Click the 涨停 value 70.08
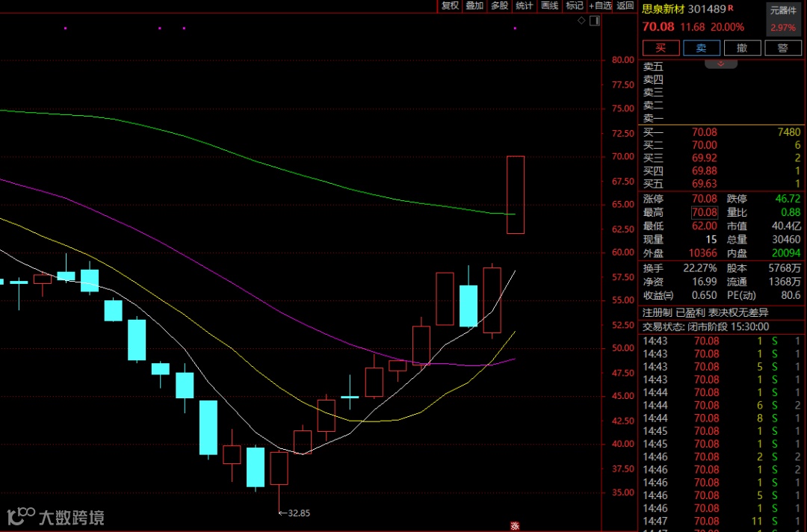 click(x=705, y=199)
